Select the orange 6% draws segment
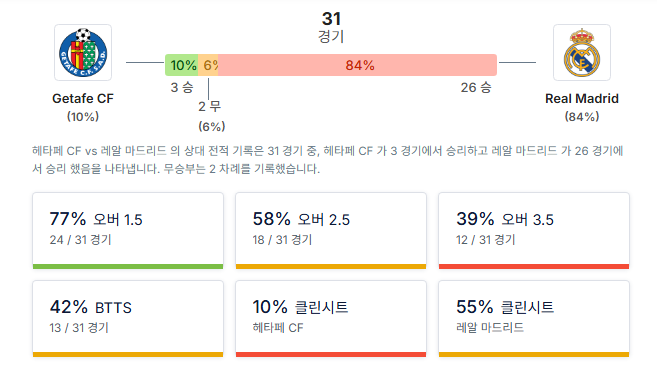Image resolution: width=657 pixels, height=367 pixels. pyautogui.click(x=208, y=65)
